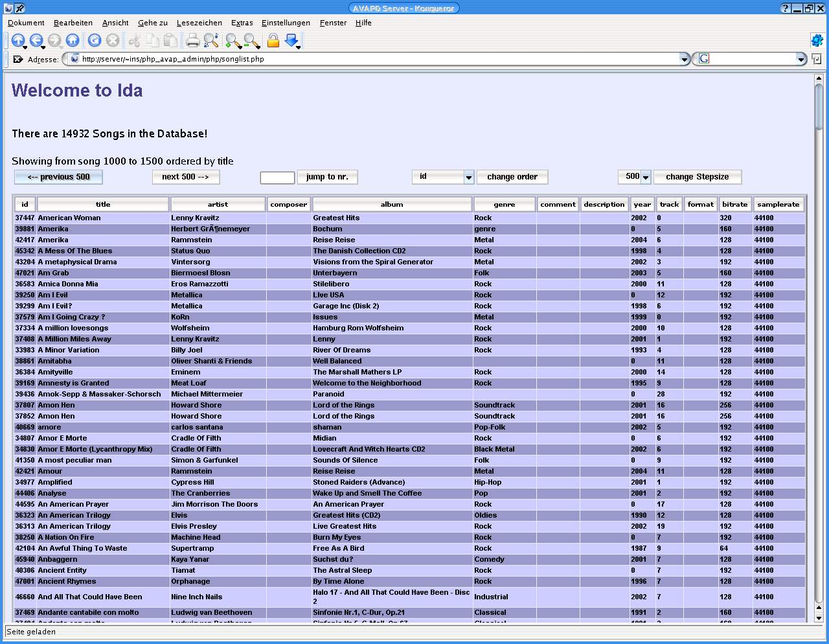
Task: Go back with the Back arrow icon
Action: tap(36, 41)
